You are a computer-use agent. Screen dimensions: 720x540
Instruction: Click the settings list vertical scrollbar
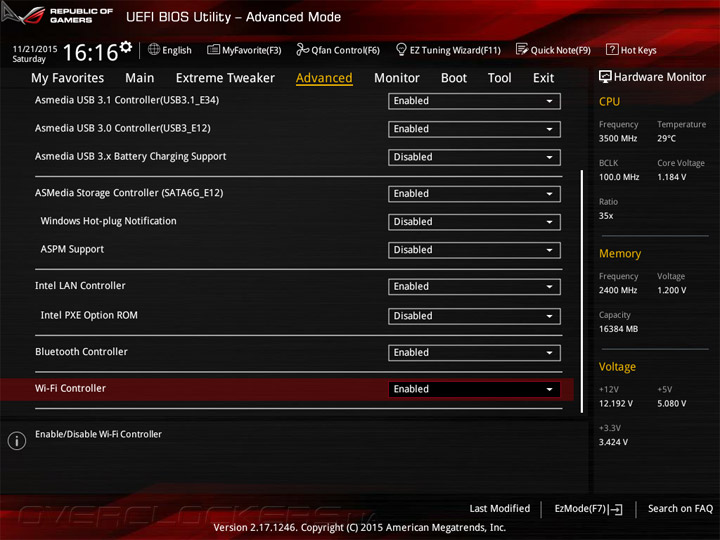pyautogui.click(x=582, y=292)
